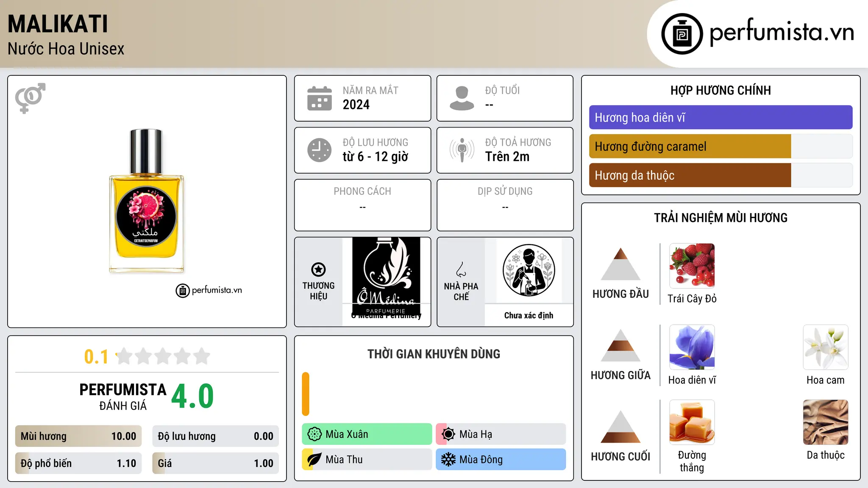The image size is (868, 488).
Task: Select the Hoa diên vĩ note image
Action: point(692,347)
